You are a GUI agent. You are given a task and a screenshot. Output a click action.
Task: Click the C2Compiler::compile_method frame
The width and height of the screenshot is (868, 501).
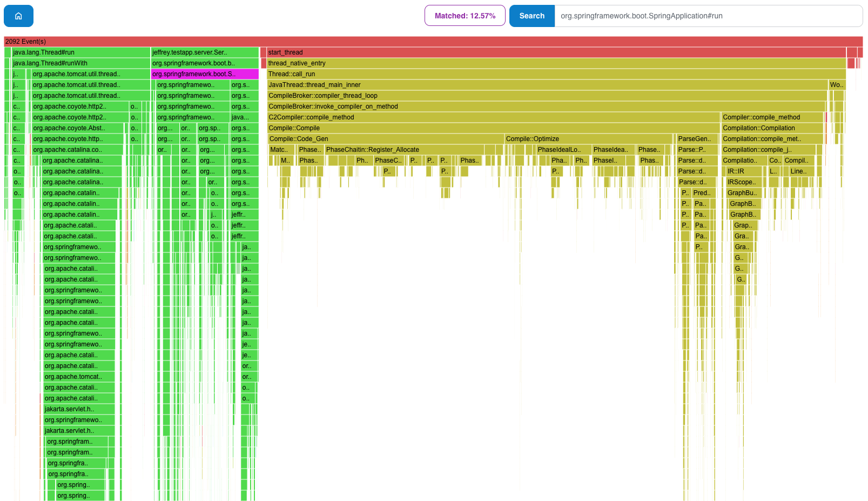click(494, 117)
